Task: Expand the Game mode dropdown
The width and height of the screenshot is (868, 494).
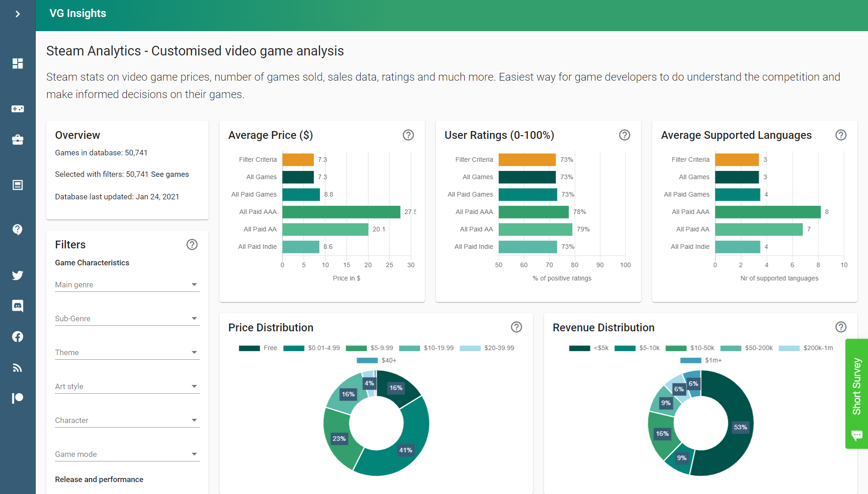Action: 194,454
